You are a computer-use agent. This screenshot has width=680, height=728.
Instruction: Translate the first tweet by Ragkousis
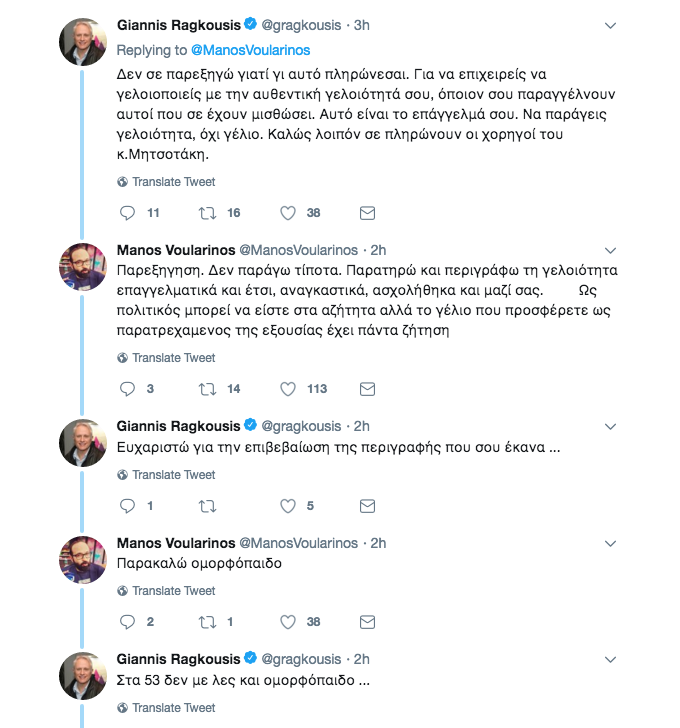point(166,182)
